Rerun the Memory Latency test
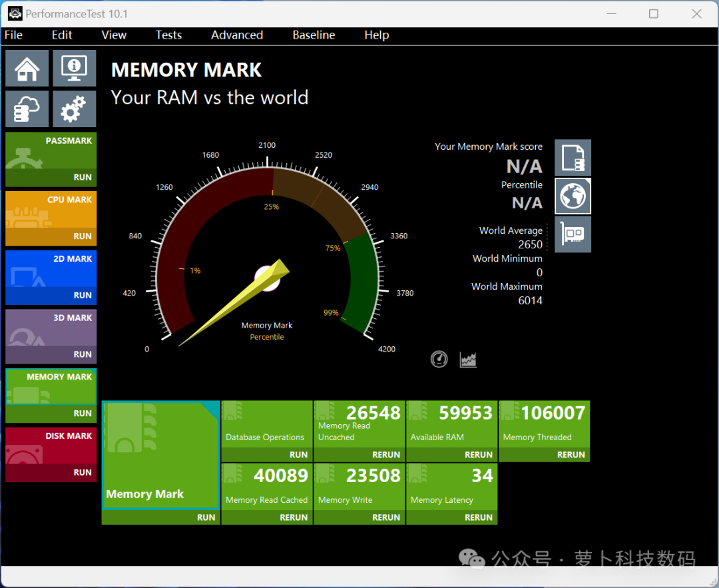This screenshot has height=588, width=719. pyautogui.click(x=451, y=517)
